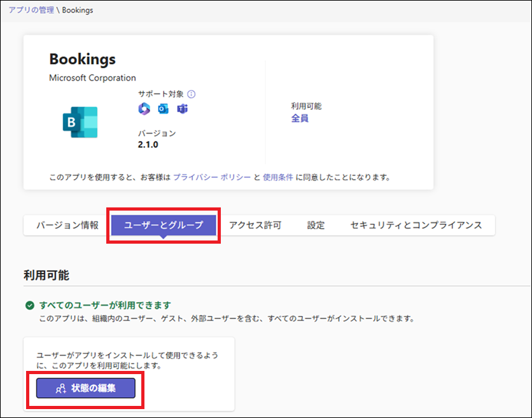Click the すべてのユーザーが利用できます status text
The width and height of the screenshot is (532, 418).
105,305
